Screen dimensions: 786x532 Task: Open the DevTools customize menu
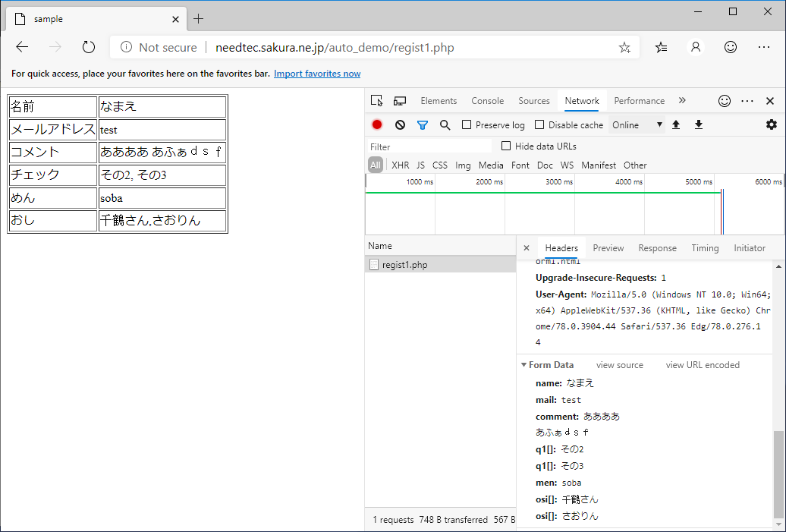point(747,101)
